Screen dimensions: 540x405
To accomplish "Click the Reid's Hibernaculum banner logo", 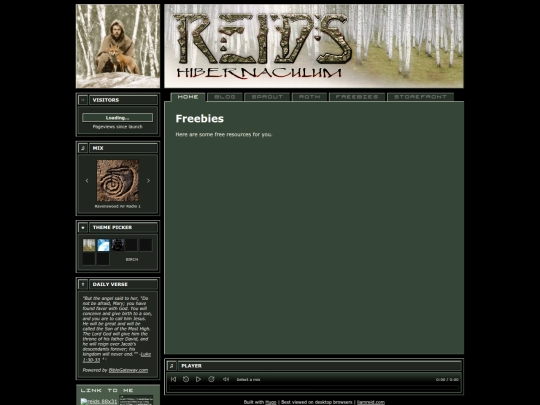I will click(314, 46).
